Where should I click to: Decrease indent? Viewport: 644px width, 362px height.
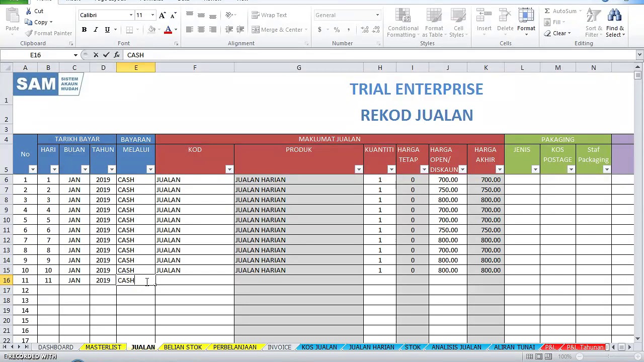pyautogui.click(x=229, y=30)
